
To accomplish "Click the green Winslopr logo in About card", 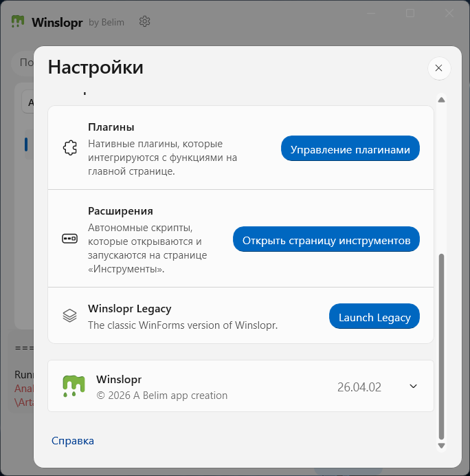I will click(74, 387).
